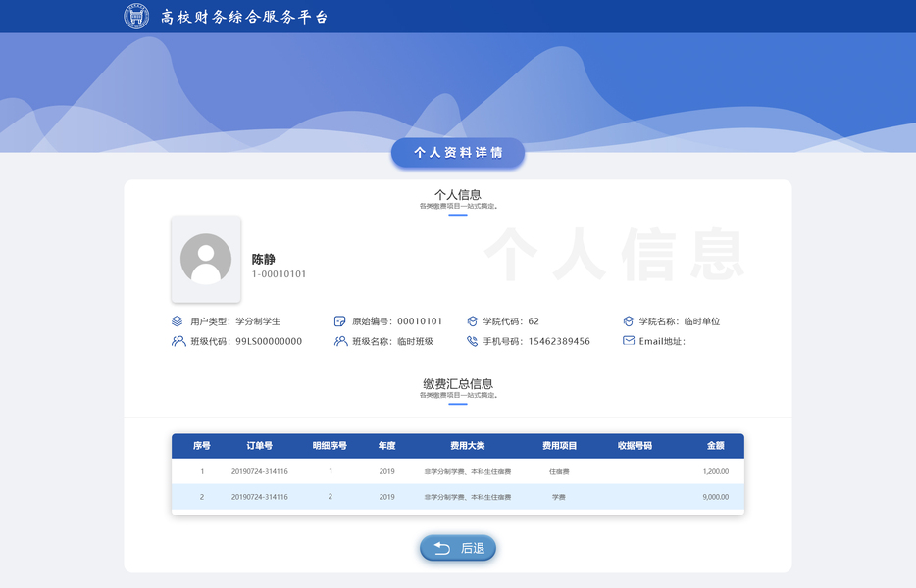Click order number 20190724-314116 in row 2
This screenshot has height=588, width=916.
pyautogui.click(x=259, y=497)
